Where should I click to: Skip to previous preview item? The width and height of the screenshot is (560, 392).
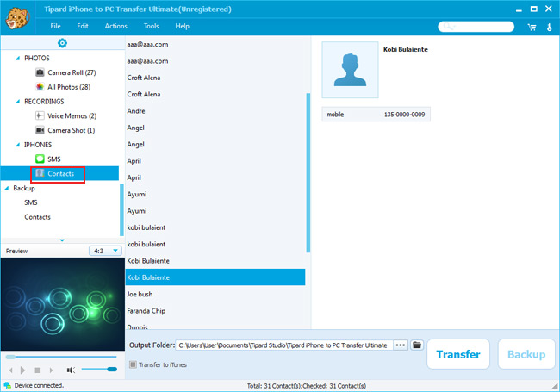(x=10, y=370)
